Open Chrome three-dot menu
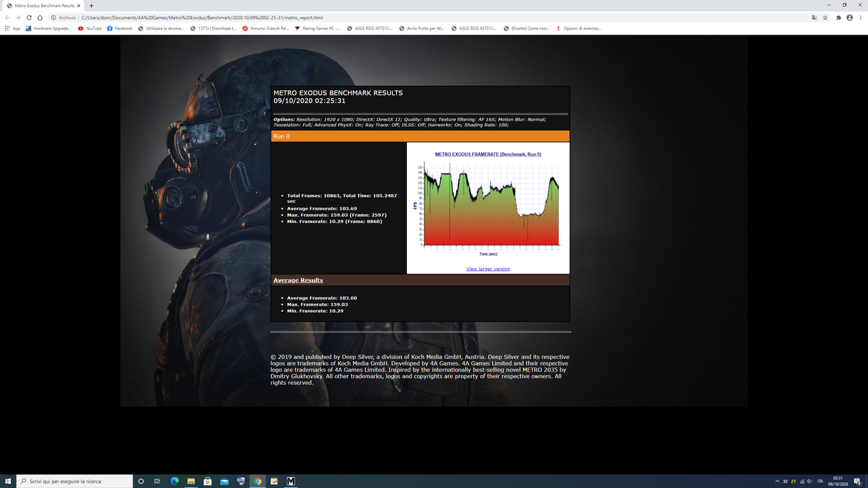Viewport: 868px width, 488px height. pyautogui.click(x=861, y=18)
